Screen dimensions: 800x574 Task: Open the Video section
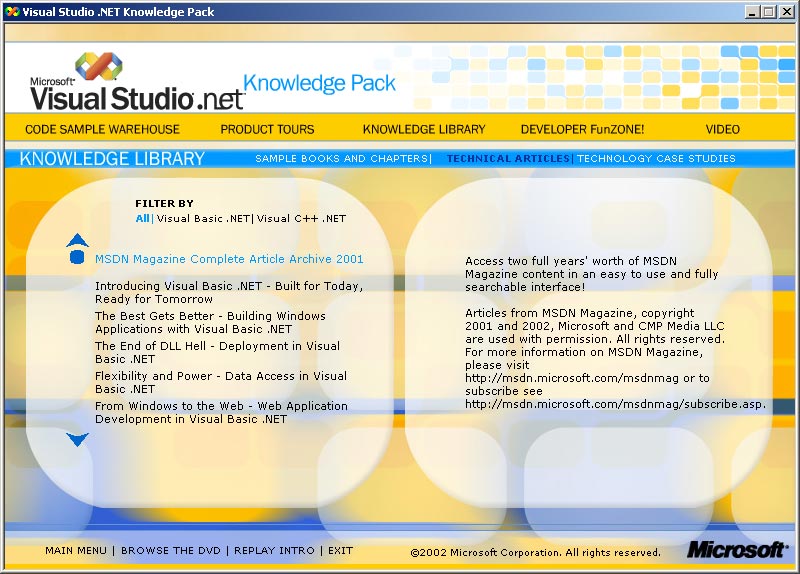[x=722, y=130]
